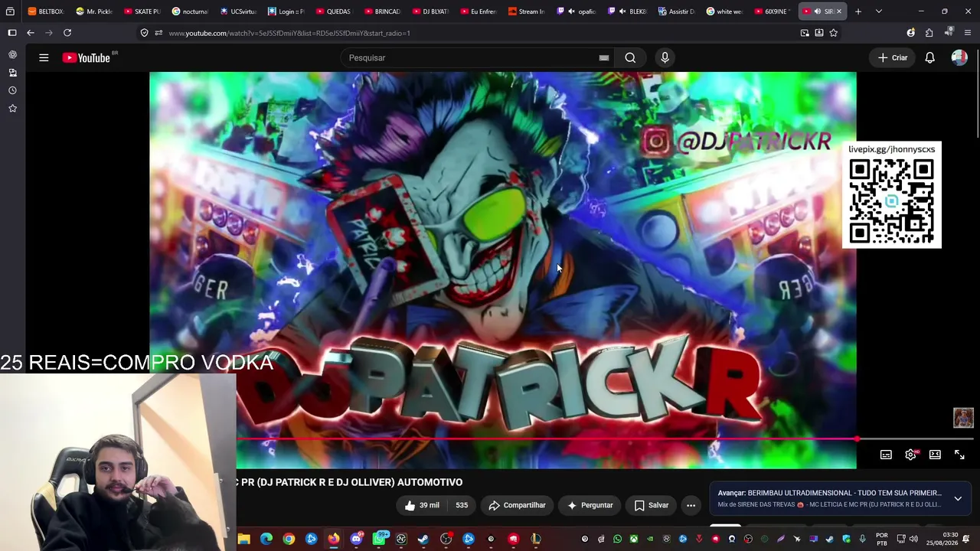Like the video with 39 mil likes
This screenshot has height=551, width=980.
tap(421, 505)
